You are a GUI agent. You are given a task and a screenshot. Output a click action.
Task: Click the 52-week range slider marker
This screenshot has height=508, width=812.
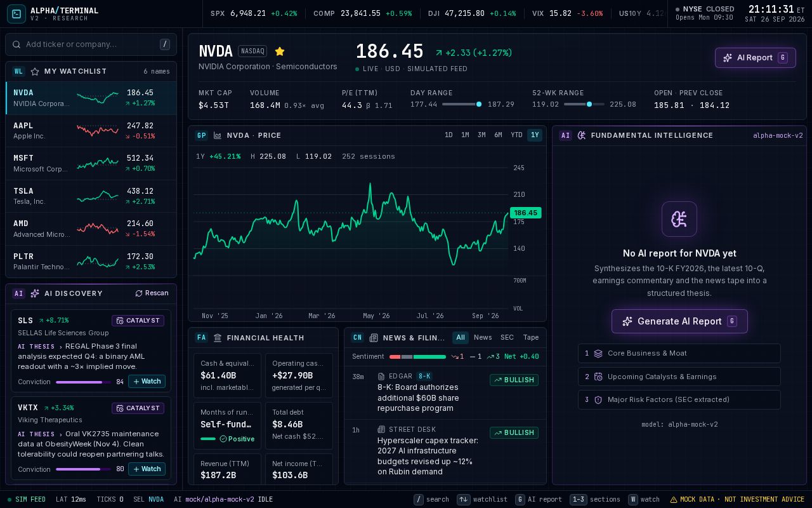tap(589, 104)
